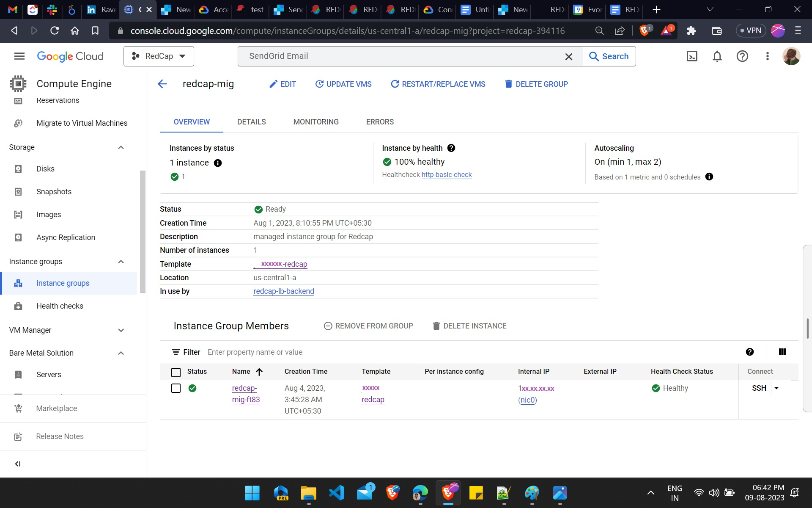Select the redcap-mig-ft83 instance checkbox
The image size is (812, 508).
pyautogui.click(x=176, y=388)
